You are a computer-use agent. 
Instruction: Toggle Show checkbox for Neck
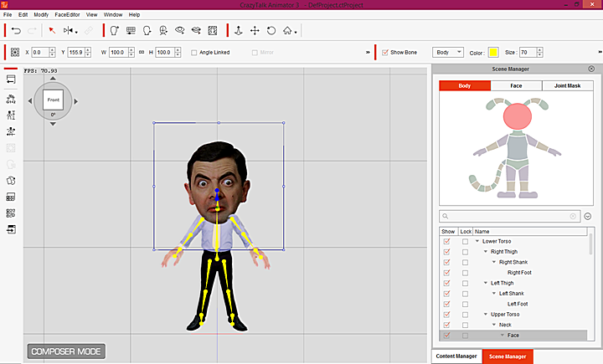pos(446,326)
